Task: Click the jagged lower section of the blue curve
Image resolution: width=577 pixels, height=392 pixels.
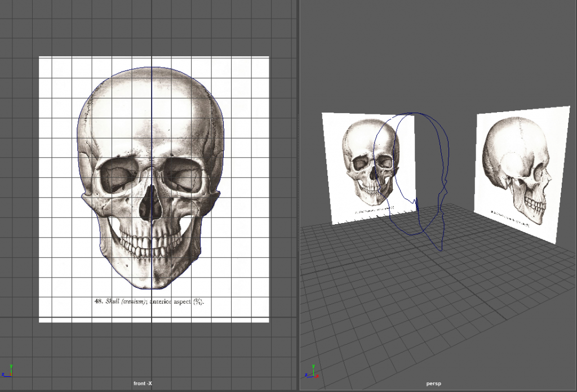Action: tap(415, 202)
